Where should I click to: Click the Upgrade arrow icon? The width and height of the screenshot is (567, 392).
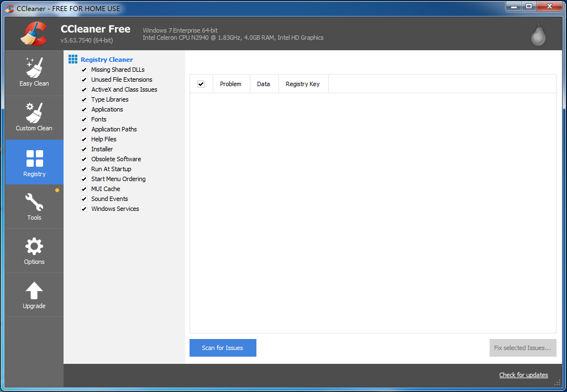[x=34, y=290]
